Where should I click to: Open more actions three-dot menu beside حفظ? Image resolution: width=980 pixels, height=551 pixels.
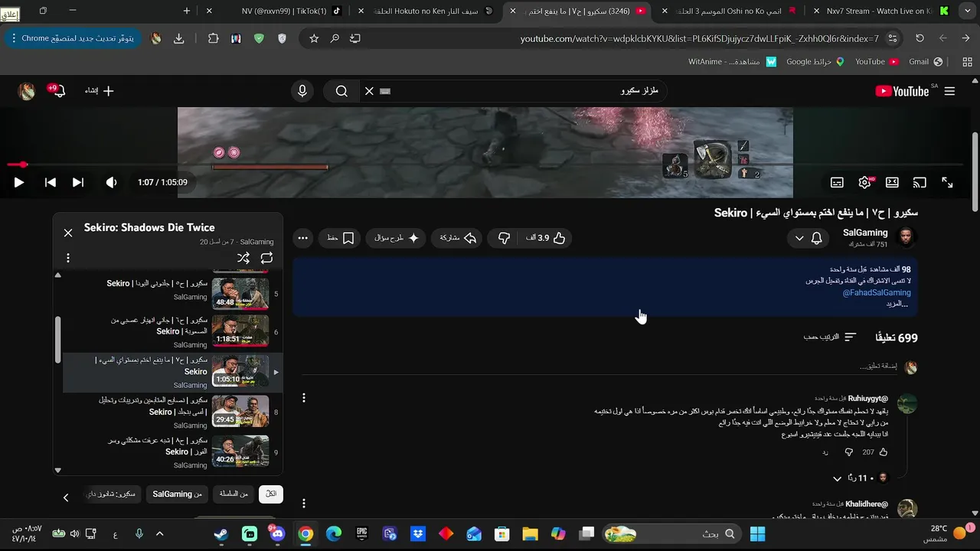(302, 238)
